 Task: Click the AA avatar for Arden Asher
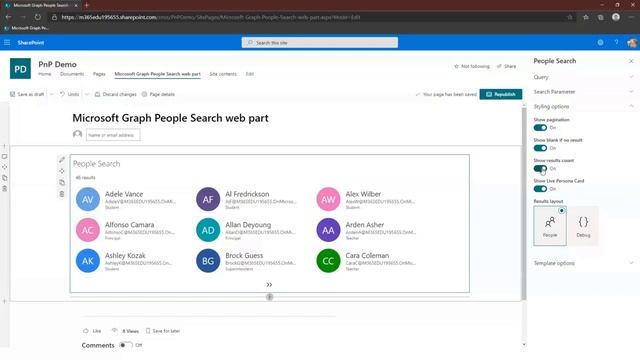coord(328,230)
